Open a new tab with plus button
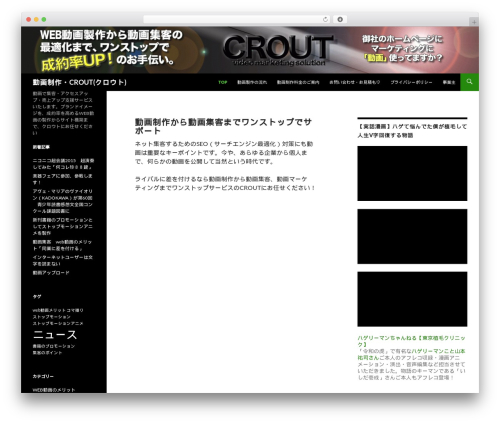 [474, 22]
